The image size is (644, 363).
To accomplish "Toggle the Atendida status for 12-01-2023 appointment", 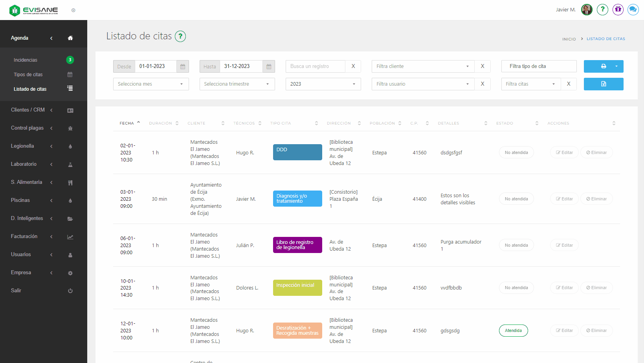I will pos(513,331).
